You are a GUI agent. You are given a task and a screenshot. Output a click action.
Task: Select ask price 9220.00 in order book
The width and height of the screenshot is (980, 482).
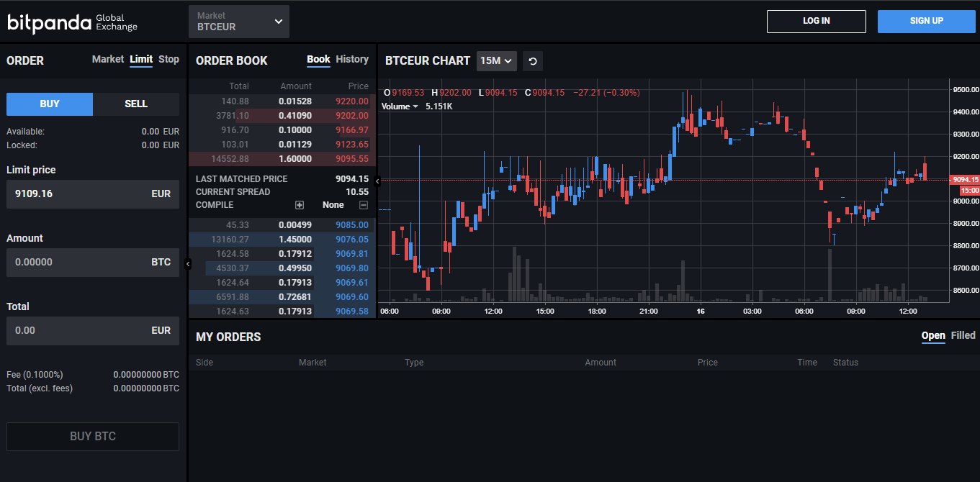coord(352,101)
